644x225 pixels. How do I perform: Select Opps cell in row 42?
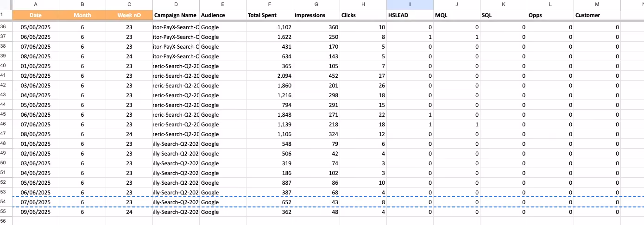tap(550, 86)
